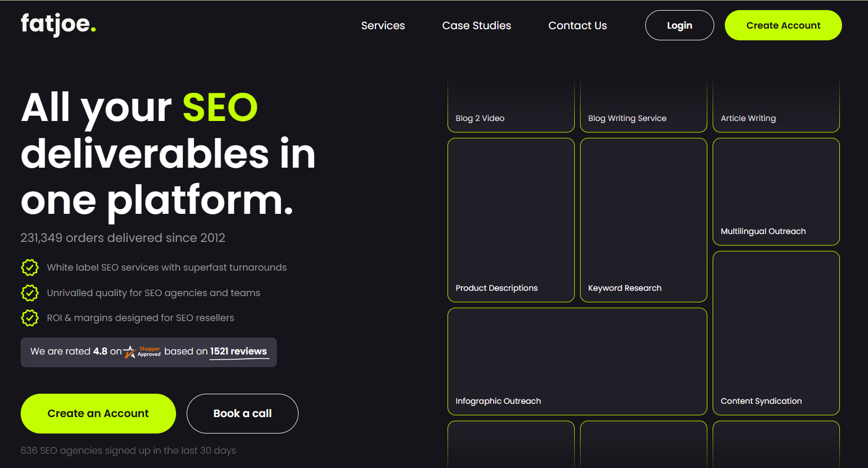The width and height of the screenshot is (868, 468).
Task: Click checkmark badge beside ROI & margins
Action: (x=30, y=318)
